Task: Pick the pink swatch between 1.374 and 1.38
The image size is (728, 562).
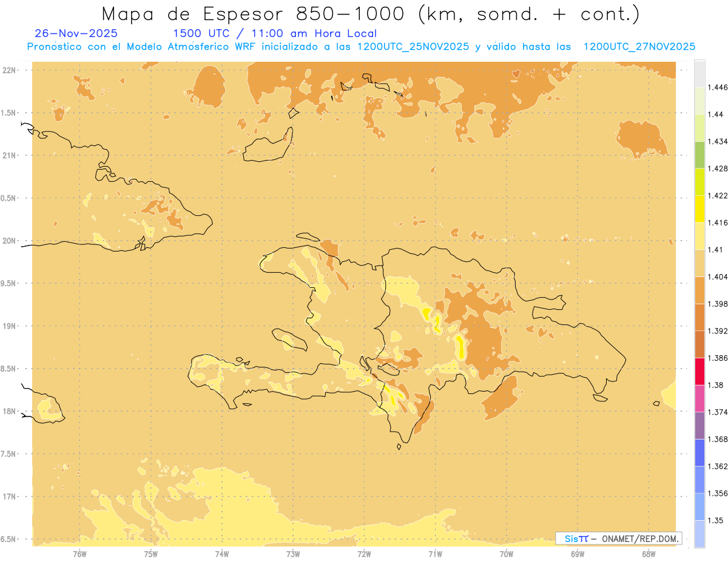Action: pyautogui.click(x=699, y=398)
